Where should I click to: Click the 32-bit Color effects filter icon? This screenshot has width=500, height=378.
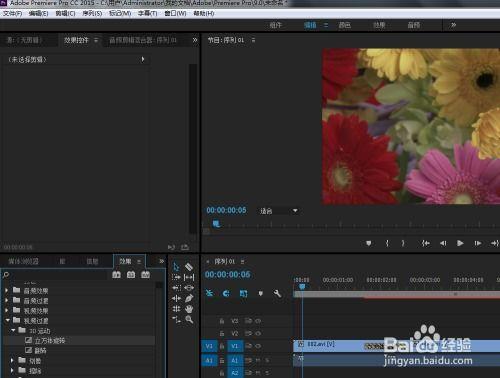point(131,275)
